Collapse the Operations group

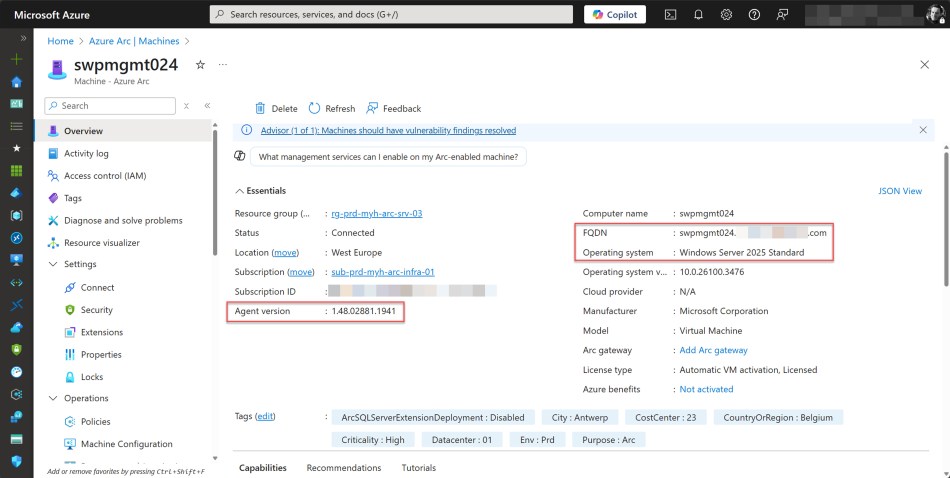[x=53, y=398]
